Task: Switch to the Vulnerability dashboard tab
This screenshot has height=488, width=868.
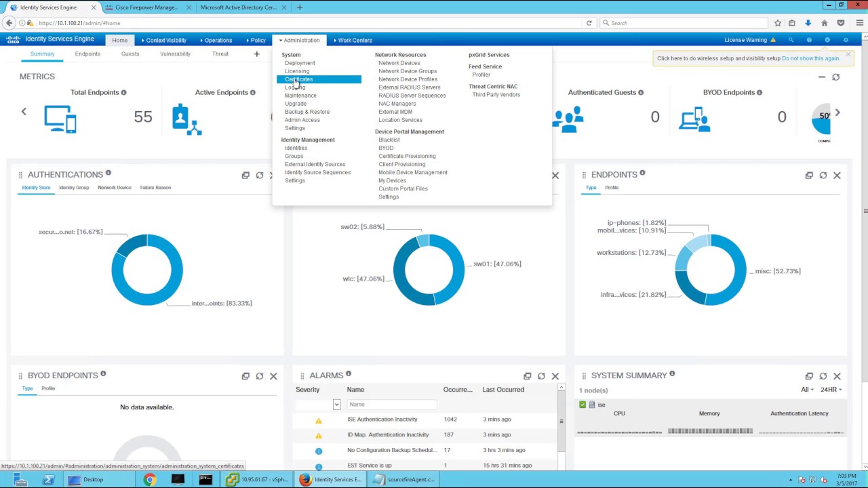Action: tap(175, 54)
